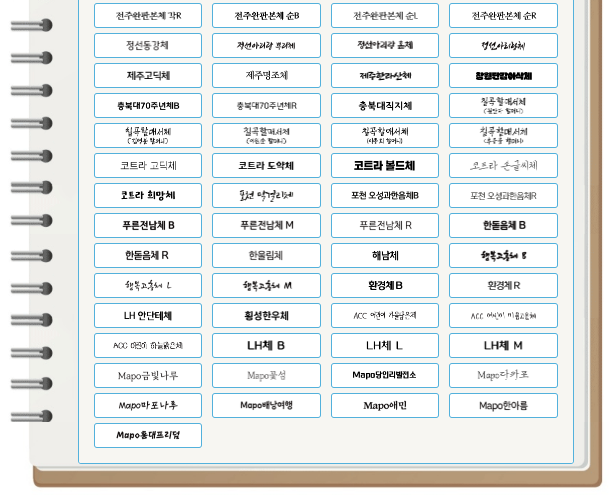Image resolution: width=613 pixels, height=495 pixels.
Task: Open the 제주명조체 font button
Action: (x=266, y=75)
